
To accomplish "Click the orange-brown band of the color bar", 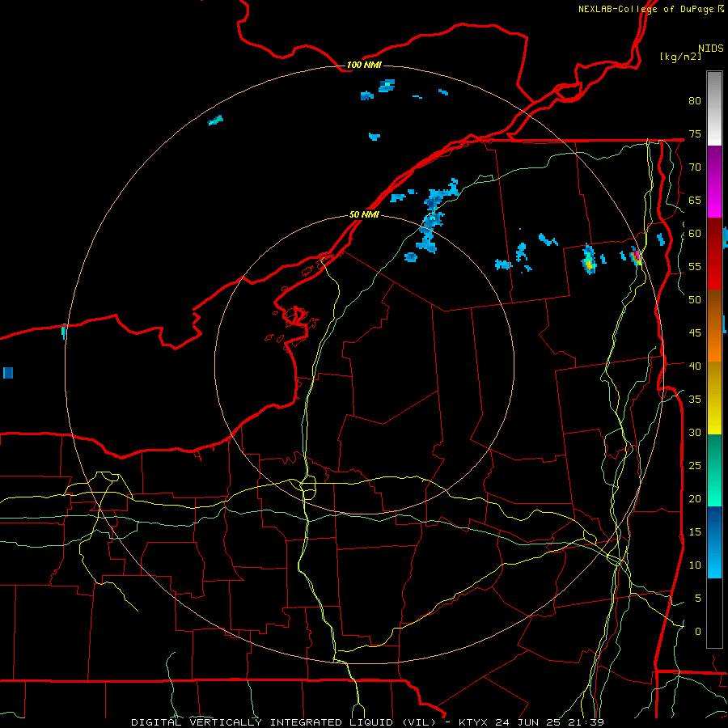I will coord(714,326).
